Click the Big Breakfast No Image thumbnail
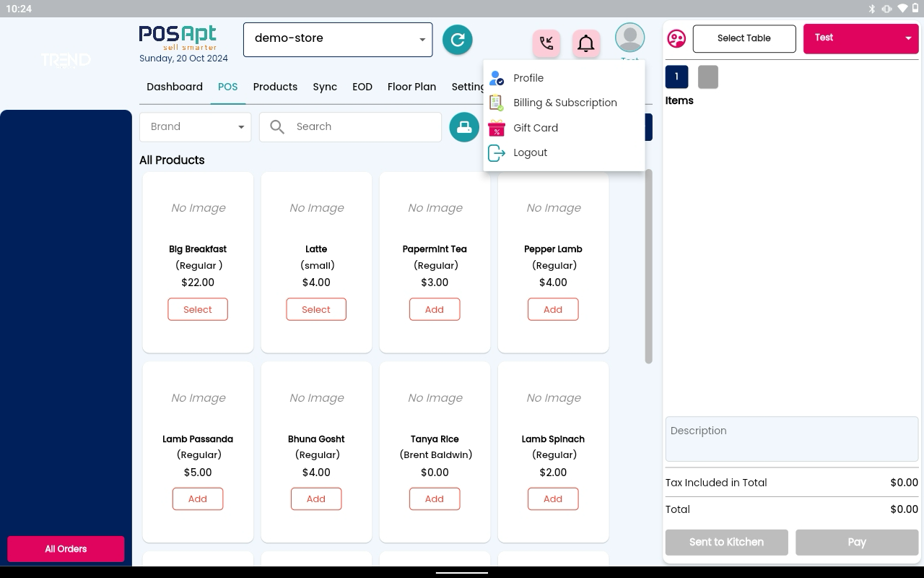Viewport: 924px width, 578px height. pyautogui.click(x=198, y=208)
